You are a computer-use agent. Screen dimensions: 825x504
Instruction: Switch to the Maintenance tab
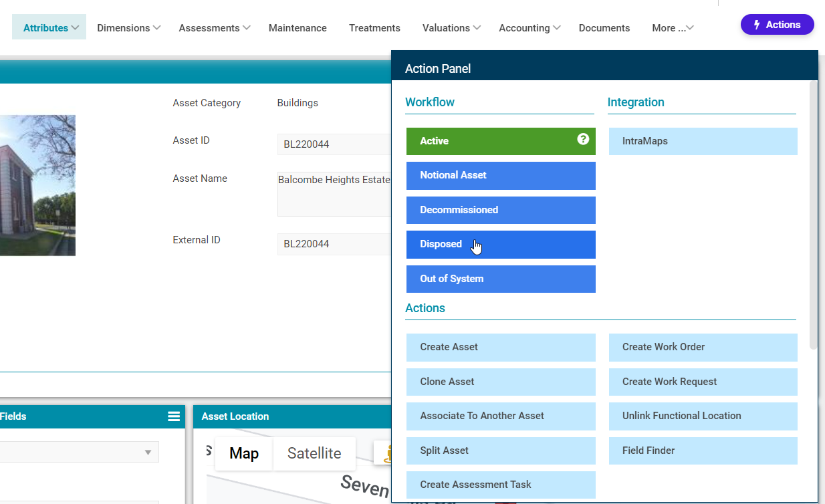(298, 28)
